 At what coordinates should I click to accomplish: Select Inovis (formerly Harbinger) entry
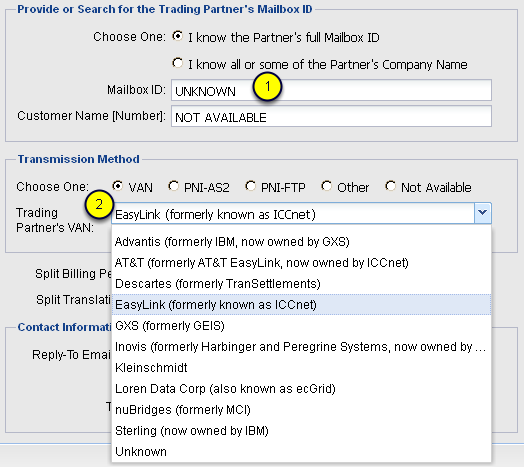point(301,347)
